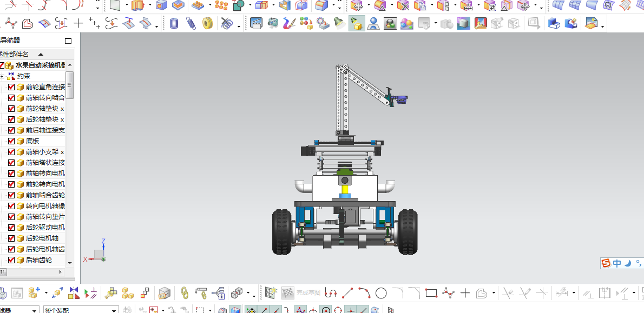Select the 前轴塔状连接 tree item

point(45,163)
